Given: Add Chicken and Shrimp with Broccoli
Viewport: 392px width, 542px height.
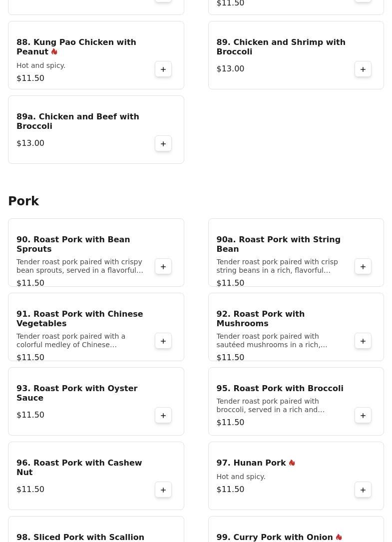Looking at the screenshot, I should (363, 69).
